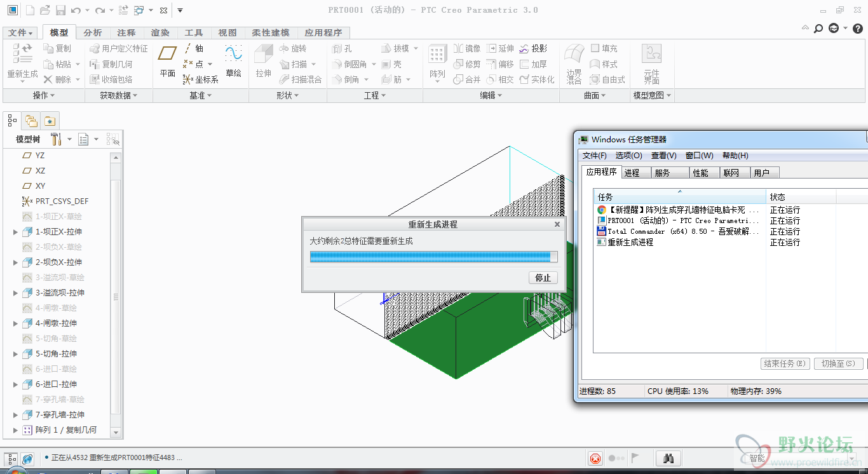Click the Open folder icon in quick access toolbar
Viewport: 868px width, 474px height.
[x=45, y=10]
